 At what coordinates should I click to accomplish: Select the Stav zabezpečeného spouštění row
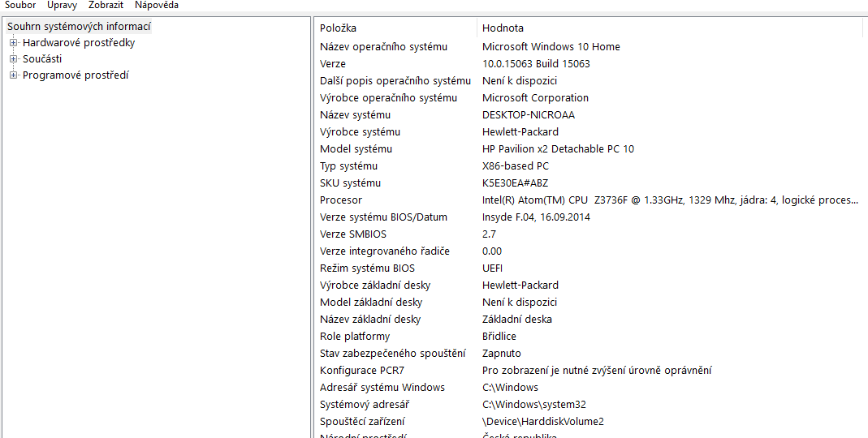[x=392, y=354]
